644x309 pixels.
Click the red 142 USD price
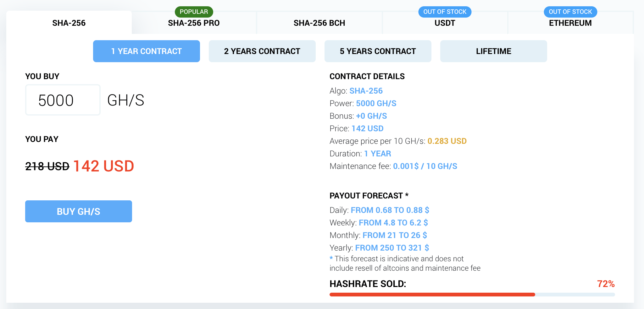pos(103,166)
